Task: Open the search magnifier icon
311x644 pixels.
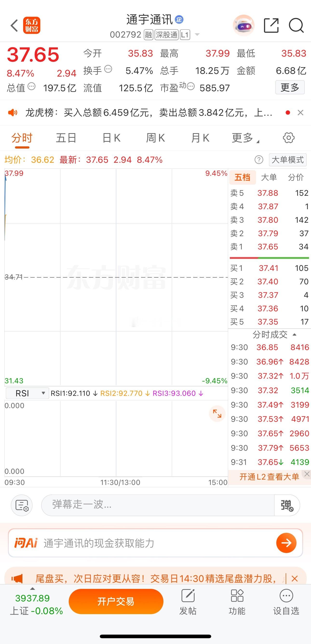Action: pyautogui.click(x=296, y=25)
